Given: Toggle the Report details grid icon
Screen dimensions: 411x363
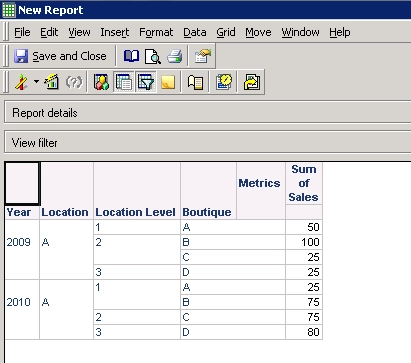Looking at the screenshot, I should 124,82.
